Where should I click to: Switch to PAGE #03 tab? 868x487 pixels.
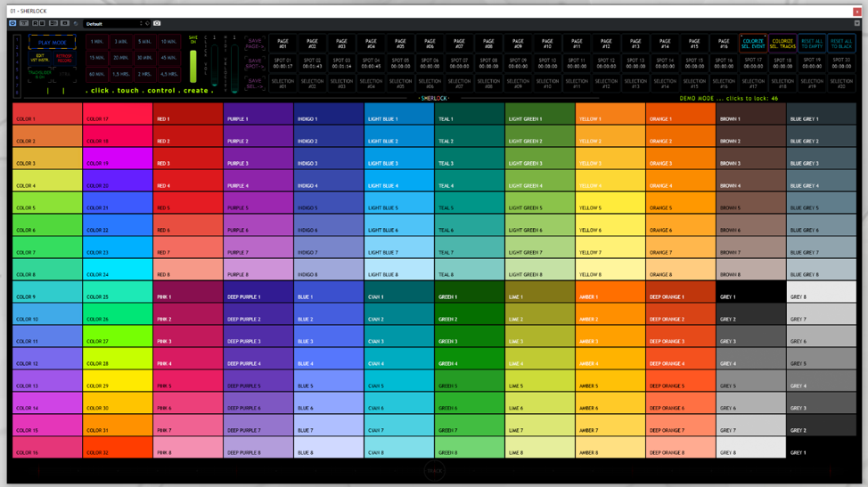(x=341, y=43)
